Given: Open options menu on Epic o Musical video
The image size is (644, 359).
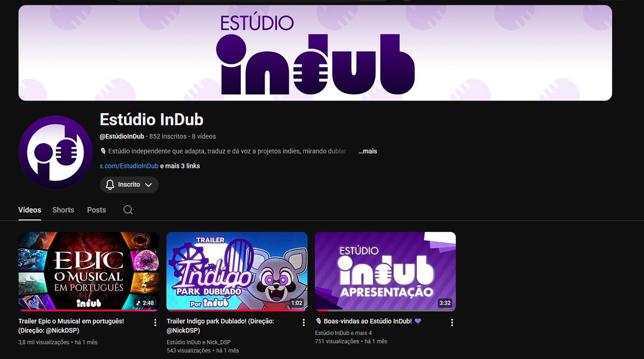Looking at the screenshot, I should (x=155, y=322).
